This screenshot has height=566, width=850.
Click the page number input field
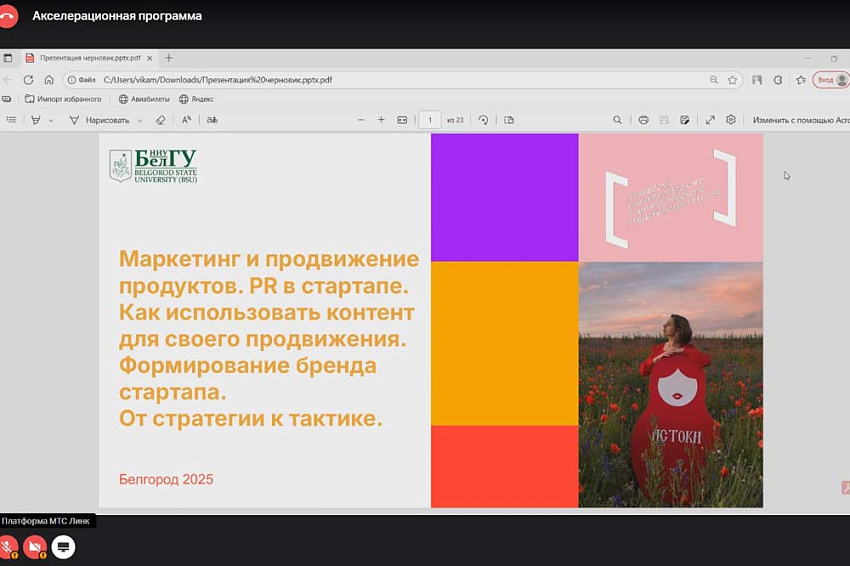pyautogui.click(x=429, y=120)
